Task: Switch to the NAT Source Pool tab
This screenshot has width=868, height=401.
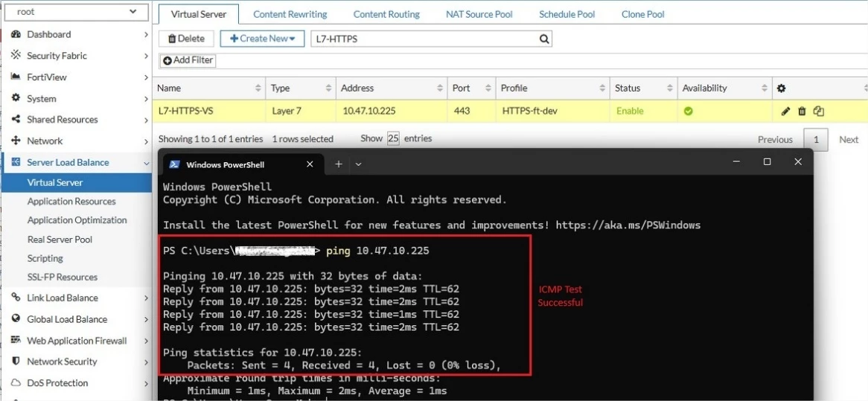Action: pos(479,14)
